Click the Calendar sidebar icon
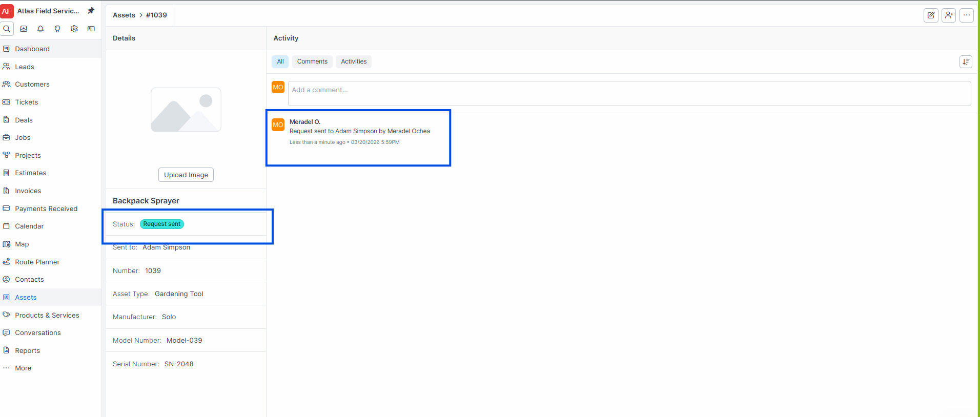 pos(6,226)
